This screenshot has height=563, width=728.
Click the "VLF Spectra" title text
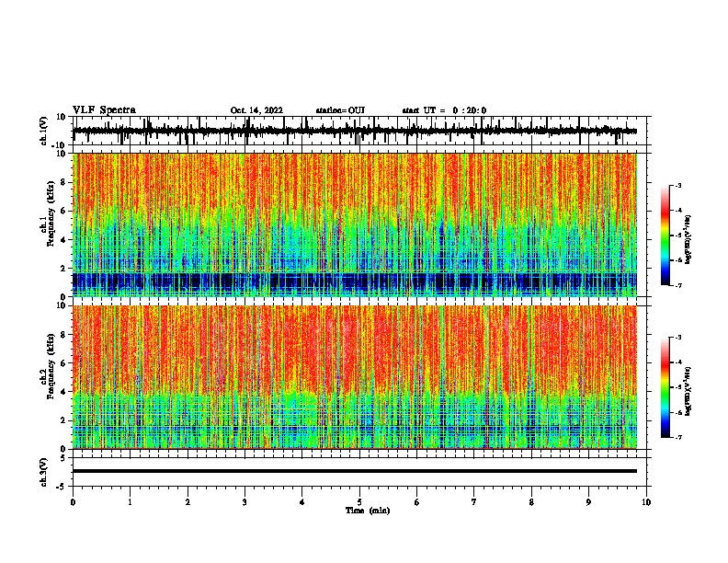tap(104, 110)
